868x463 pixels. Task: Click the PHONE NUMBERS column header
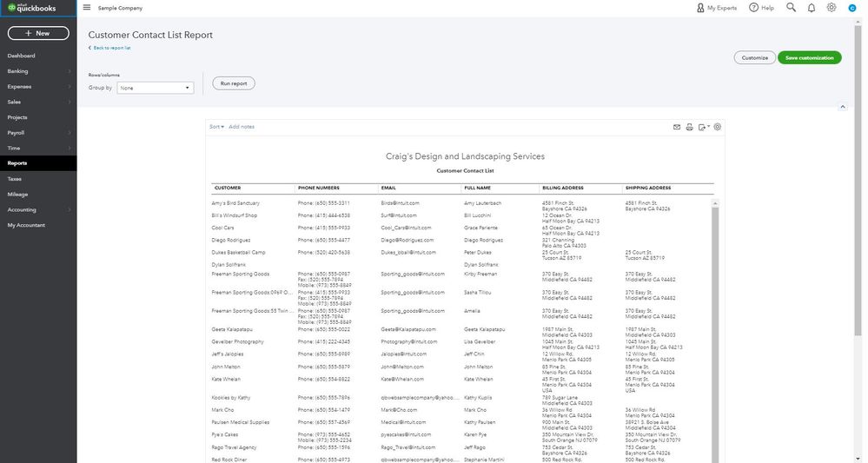(318, 189)
